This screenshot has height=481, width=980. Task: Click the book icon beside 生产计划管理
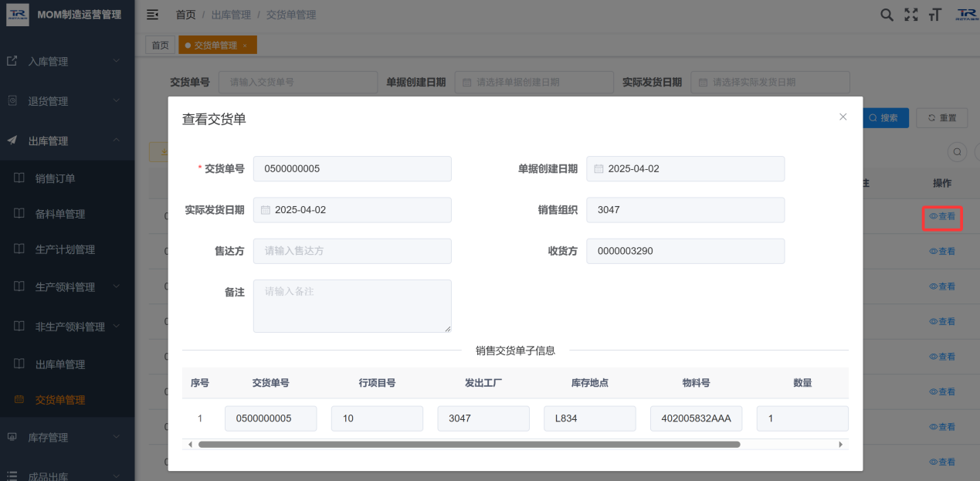pos(20,249)
